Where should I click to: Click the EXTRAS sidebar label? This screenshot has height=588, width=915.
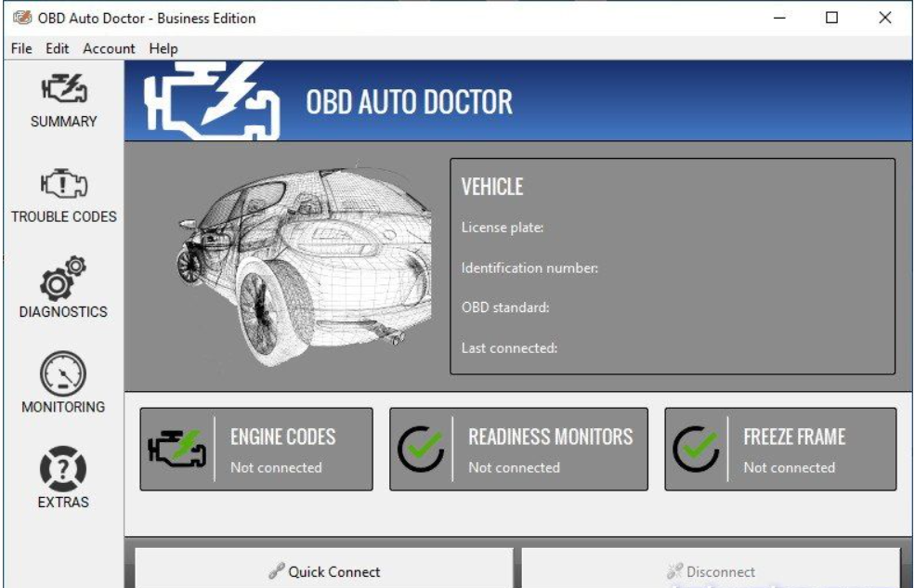tap(63, 502)
